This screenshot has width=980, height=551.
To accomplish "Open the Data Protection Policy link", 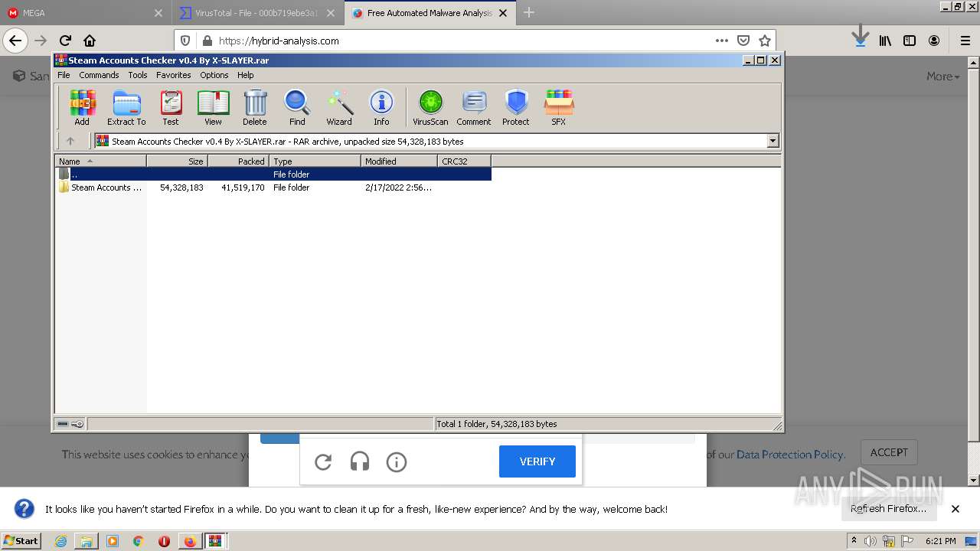I will (x=789, y=455).
